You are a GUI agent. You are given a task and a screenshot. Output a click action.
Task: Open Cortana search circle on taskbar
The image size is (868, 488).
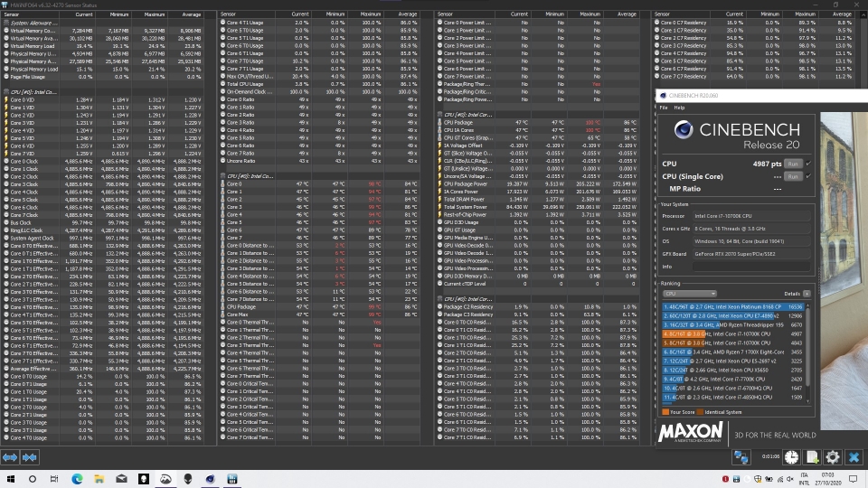point(33,479)
